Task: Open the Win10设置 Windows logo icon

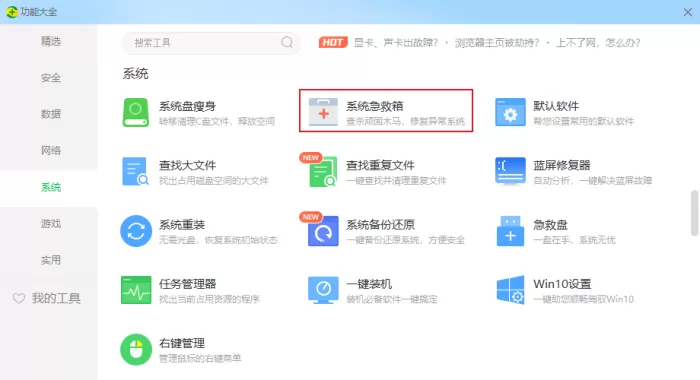Action: (x=510, y=290)
